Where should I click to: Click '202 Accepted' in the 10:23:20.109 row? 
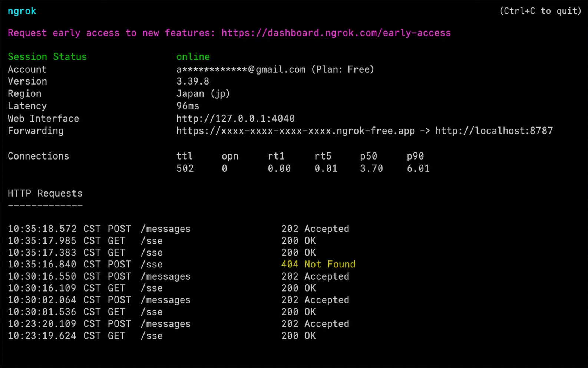pyautogui.click(x=315, y=324)
